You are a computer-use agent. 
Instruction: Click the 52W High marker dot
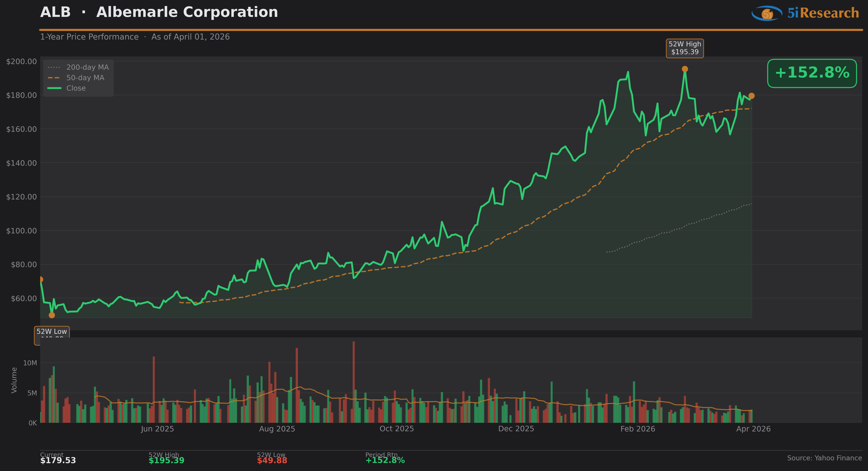coord(685,69)
